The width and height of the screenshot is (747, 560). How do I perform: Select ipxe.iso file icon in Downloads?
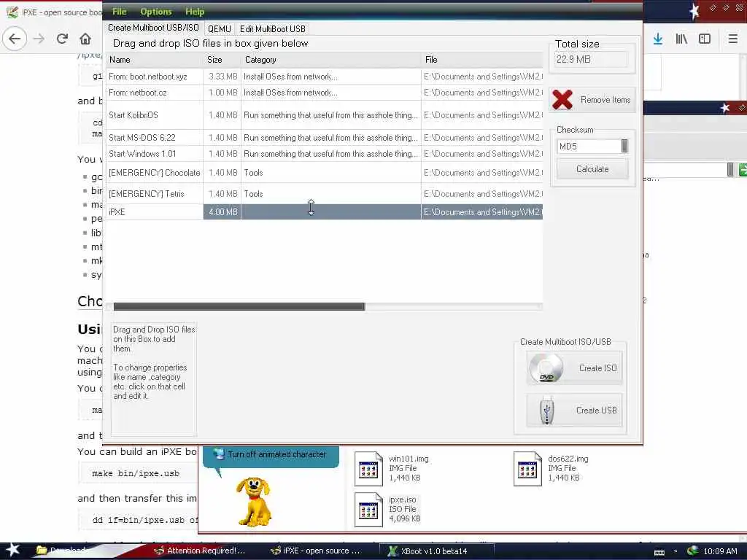(x=368, y=510)
